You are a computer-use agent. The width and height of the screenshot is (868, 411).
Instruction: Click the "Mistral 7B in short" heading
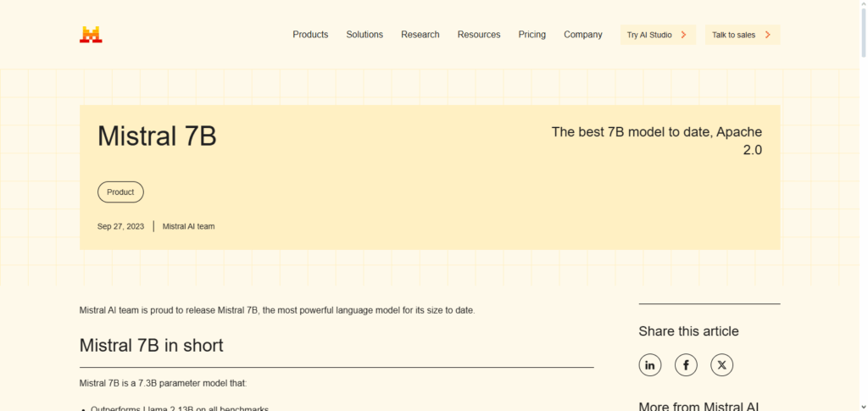[x=151, y=345]
